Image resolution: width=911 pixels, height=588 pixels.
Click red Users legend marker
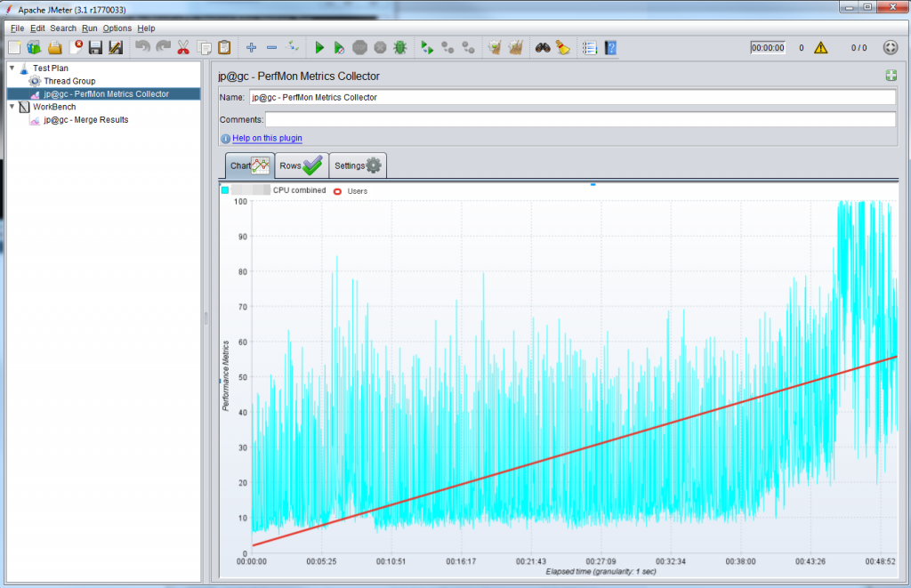[x=337, y=191]
